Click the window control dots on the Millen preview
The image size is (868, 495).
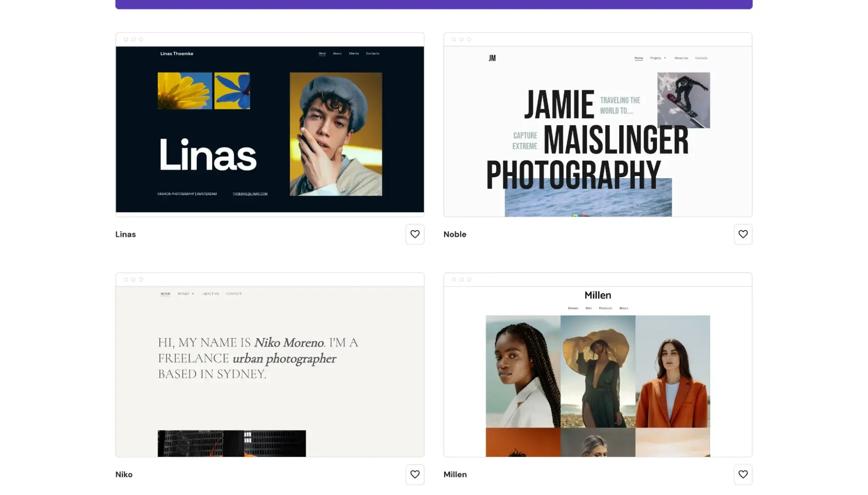tap(461, 280)
